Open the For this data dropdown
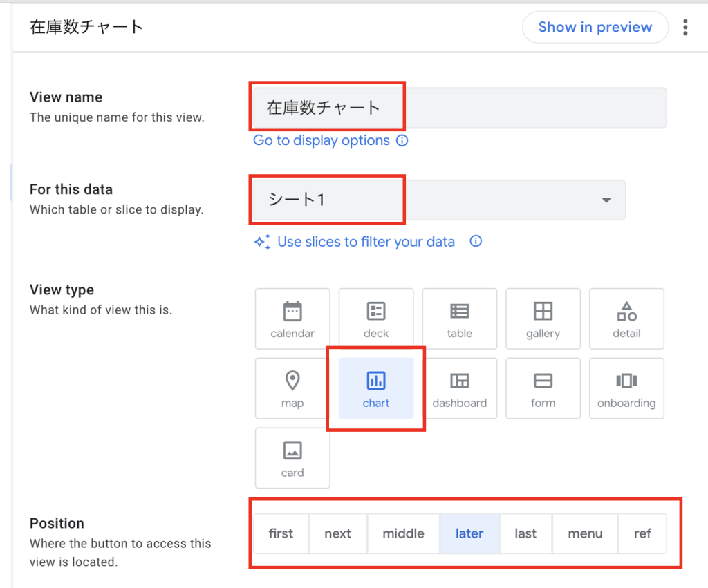Viewport: 708px width, 588px height. (x=438, y=200)
